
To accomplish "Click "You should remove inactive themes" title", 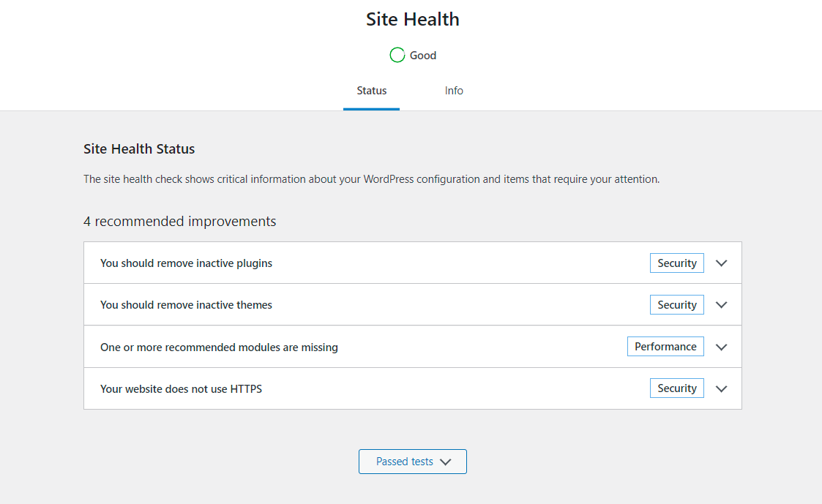I will point(186,305).
